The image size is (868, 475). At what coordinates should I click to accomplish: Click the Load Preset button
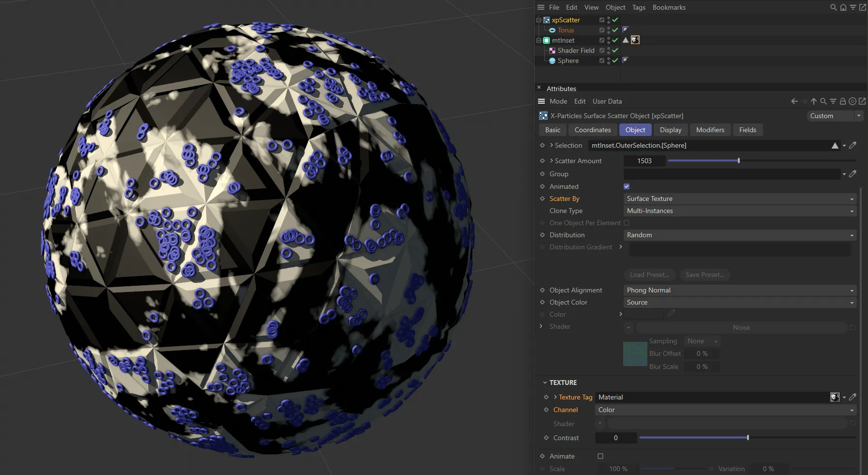[x=649, y=275]
